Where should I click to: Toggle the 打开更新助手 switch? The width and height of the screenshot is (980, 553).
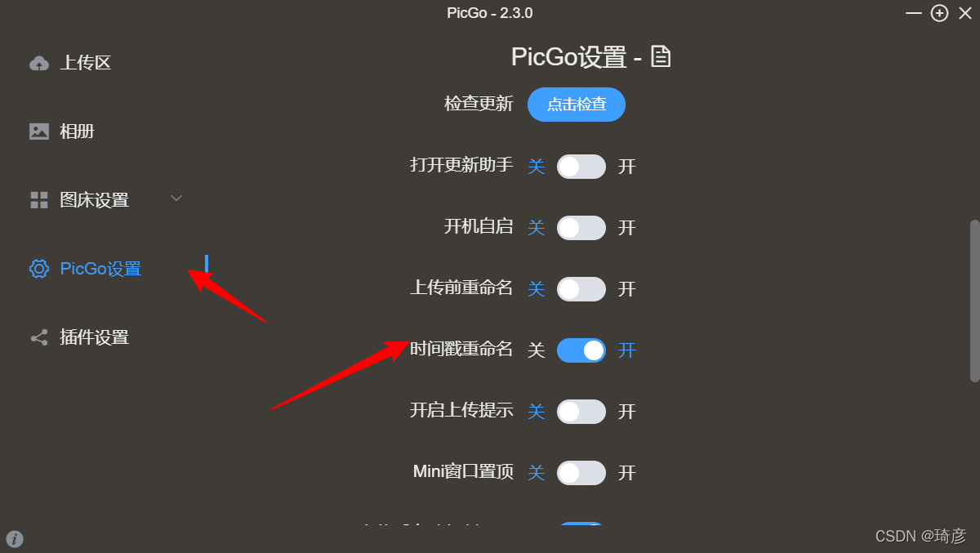click(581, 167)
